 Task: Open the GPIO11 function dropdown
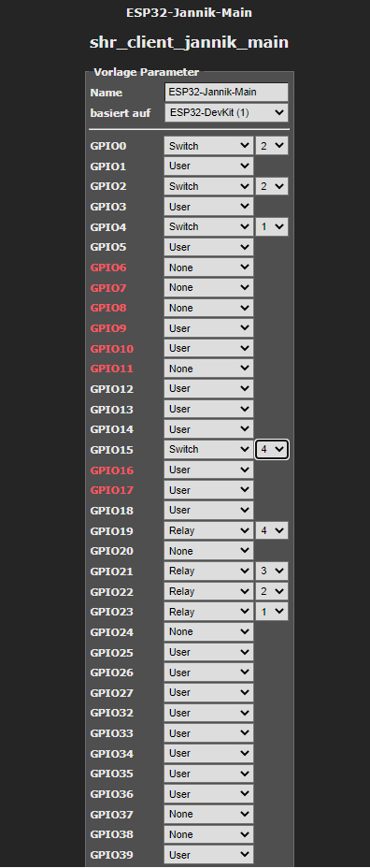pyautogui.click(x=209, y=369)
